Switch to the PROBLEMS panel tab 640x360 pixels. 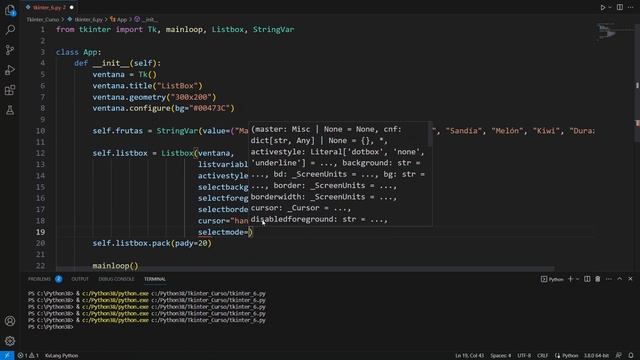(39, 279)
